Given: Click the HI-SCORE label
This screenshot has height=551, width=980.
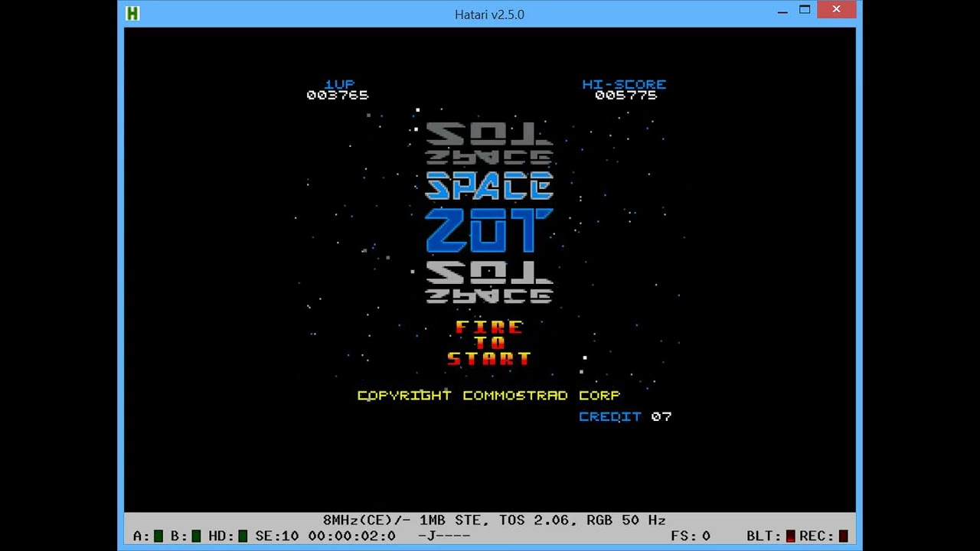Looking at the screenshot, I should click(x=624, y=84).
